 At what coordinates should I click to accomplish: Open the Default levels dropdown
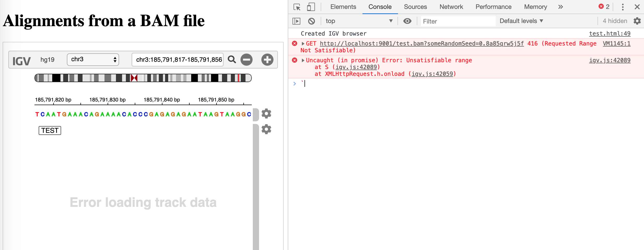(521, 21)
